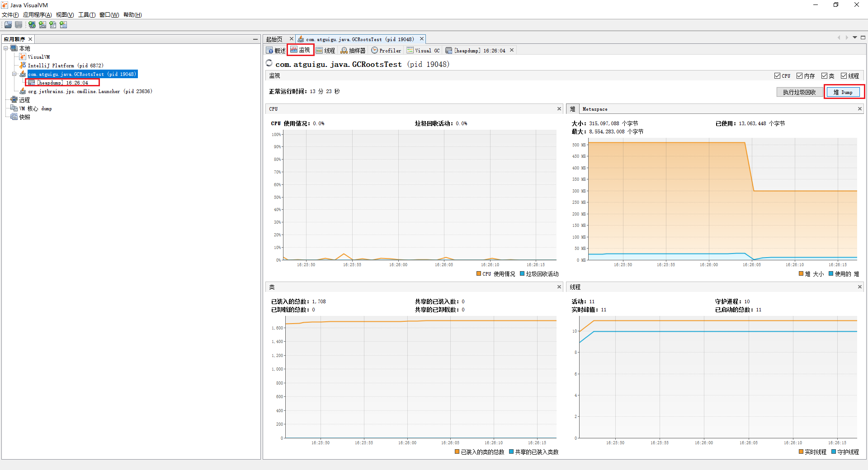868x470 pixels.
Task: Uncheck the CPU chart checkbox
Action: [777, 76]
